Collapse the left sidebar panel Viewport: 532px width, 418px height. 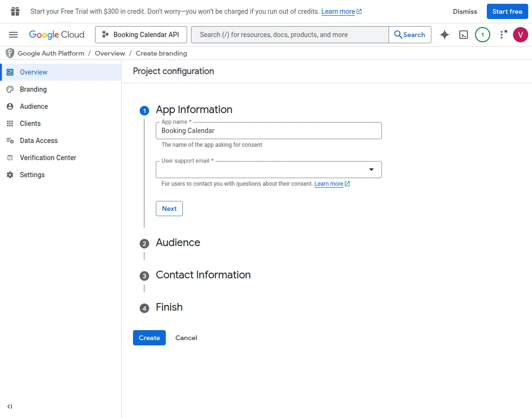10,407
